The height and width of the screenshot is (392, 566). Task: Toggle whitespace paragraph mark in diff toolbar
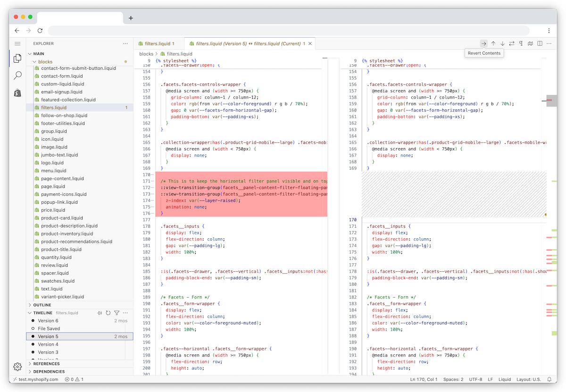coord(521,43)
